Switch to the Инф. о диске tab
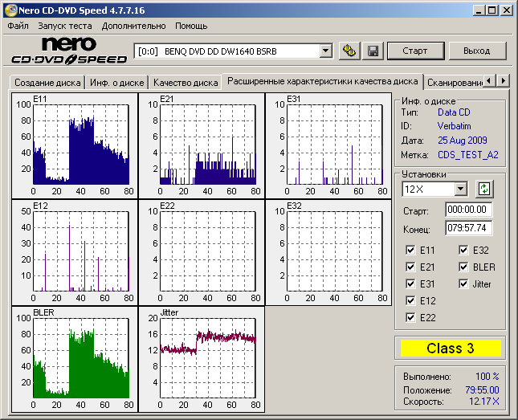This screenshot has height=420, width=518. 117,82
